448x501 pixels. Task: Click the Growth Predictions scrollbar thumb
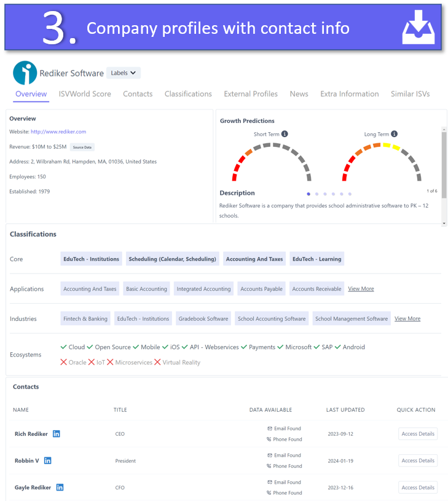444,165
